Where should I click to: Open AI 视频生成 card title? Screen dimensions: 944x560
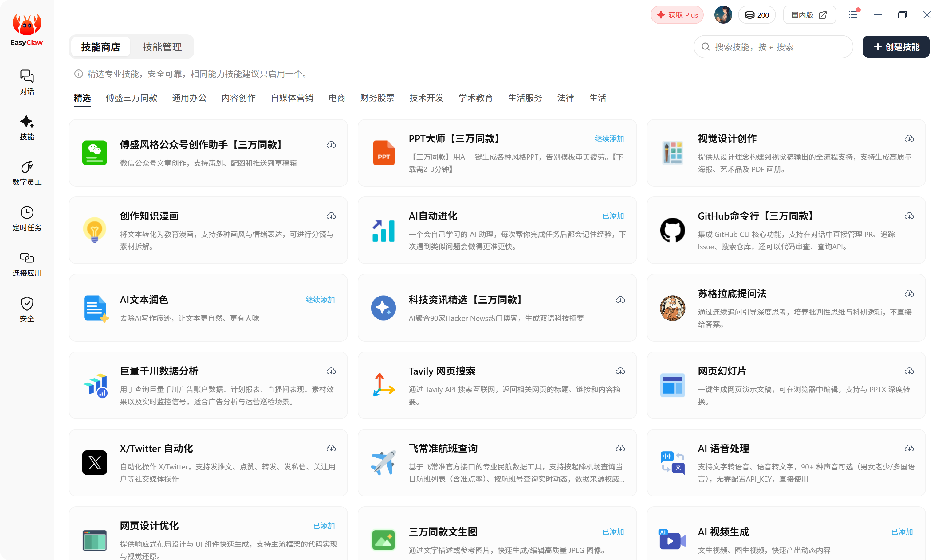point(723,532)
